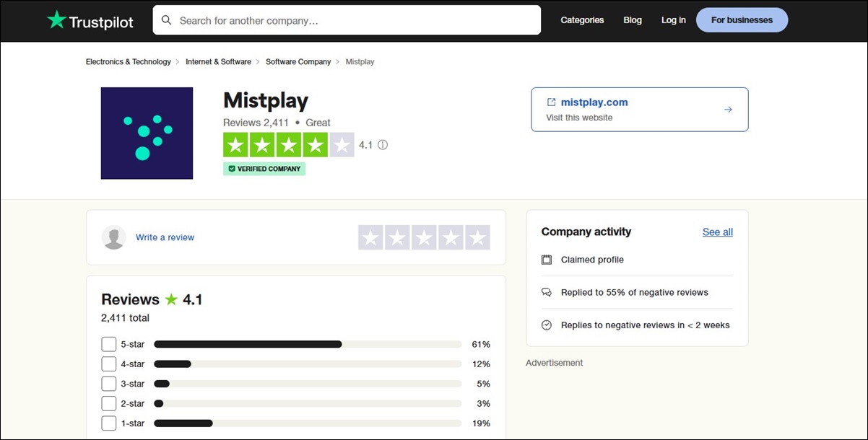Click Replied to 55% of negative reviews
The height and width of the screenshot is (440, 868).
[x=635, y=293]
